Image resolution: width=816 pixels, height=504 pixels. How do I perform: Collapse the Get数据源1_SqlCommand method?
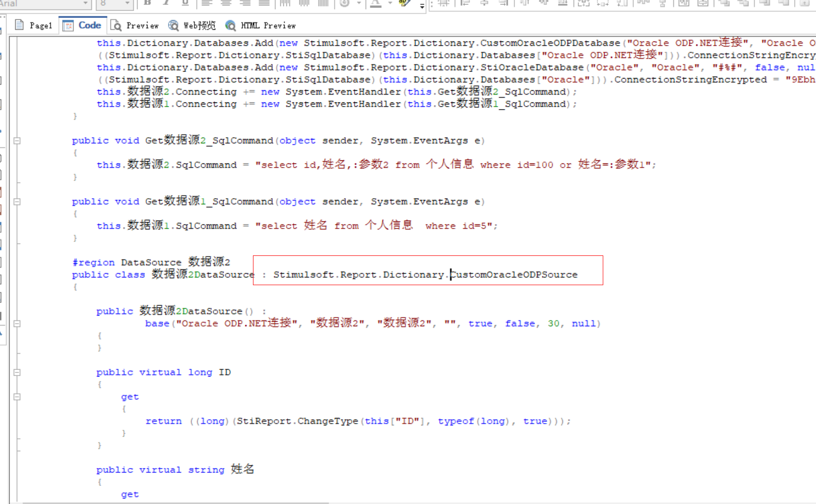(17, 202)
